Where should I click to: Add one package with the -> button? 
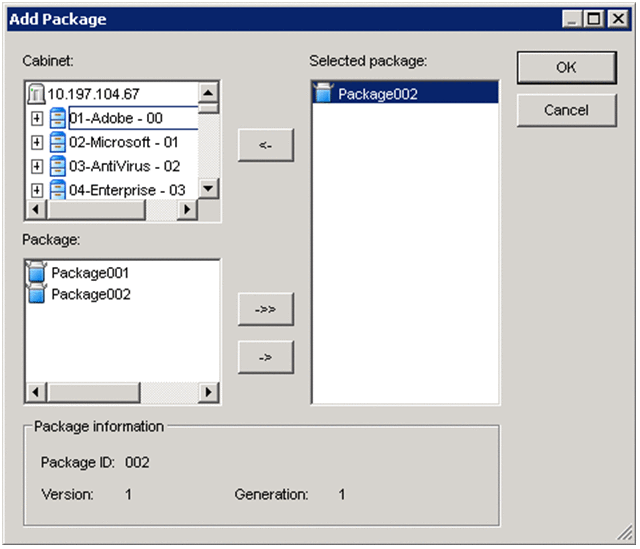pyautogui.click(x=265, y=357)
